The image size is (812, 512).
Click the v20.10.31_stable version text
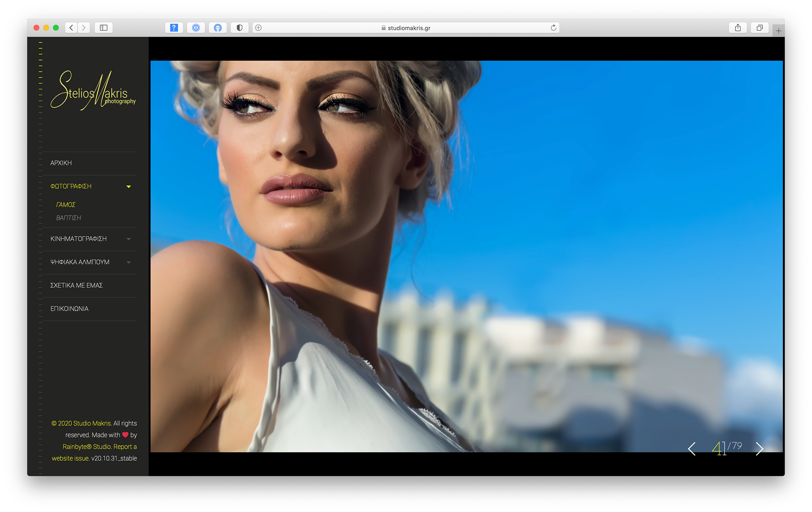click(x=114, y=458)
